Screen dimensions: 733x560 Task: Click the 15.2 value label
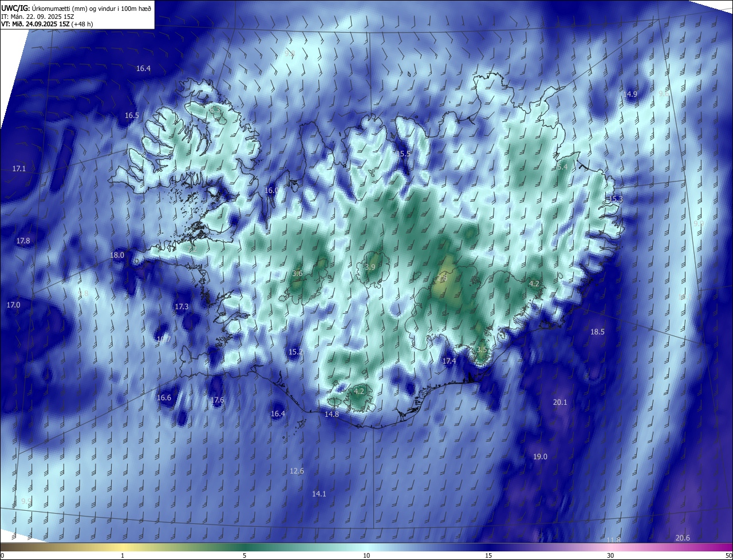(295, 352)
